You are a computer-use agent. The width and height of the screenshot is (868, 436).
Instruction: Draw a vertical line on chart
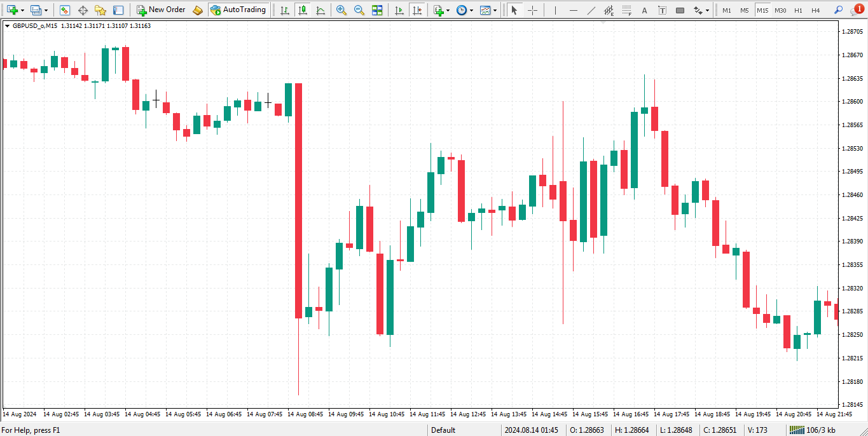pyautogui.click(x=555, y=10)
